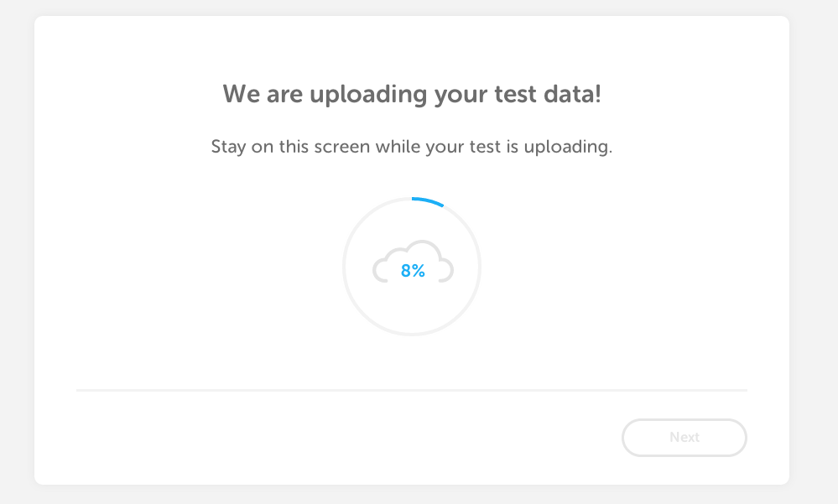Click the word "uploading" in the bold heading

[368, 95]
